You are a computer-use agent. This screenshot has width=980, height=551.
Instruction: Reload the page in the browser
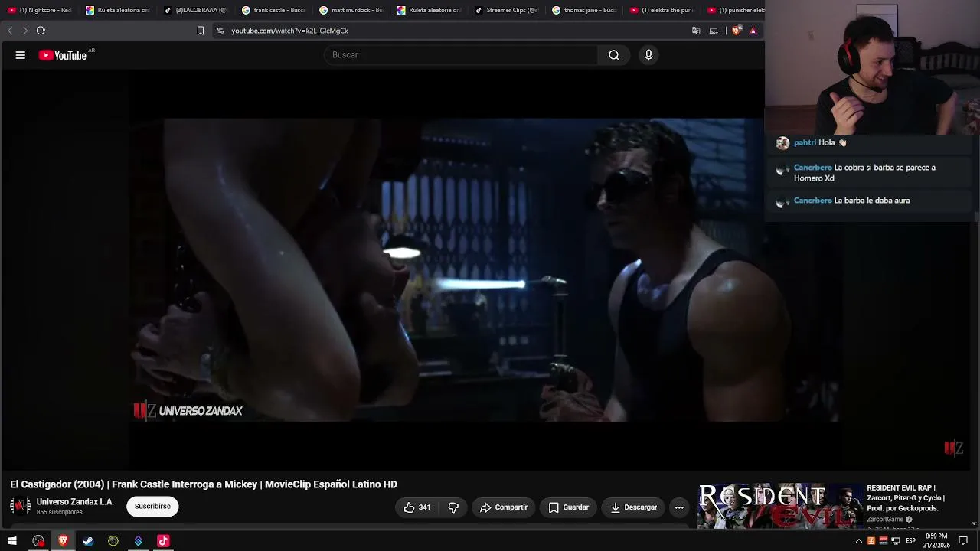coord(41,31)
